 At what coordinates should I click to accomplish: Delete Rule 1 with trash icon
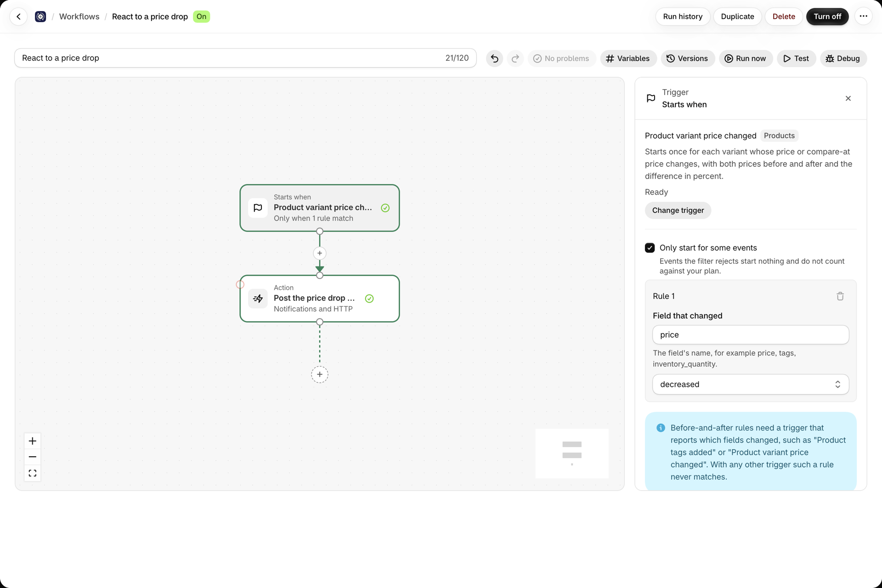(840, 296)
